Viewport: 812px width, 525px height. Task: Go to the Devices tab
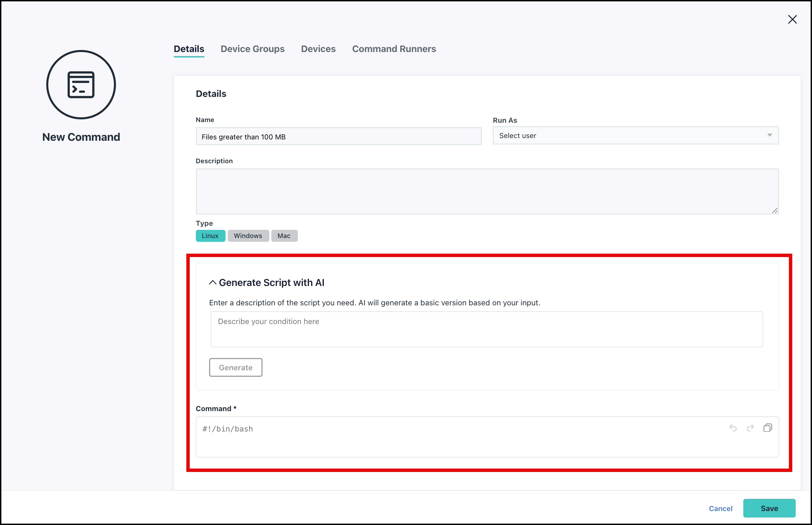[x=318, y=49]
